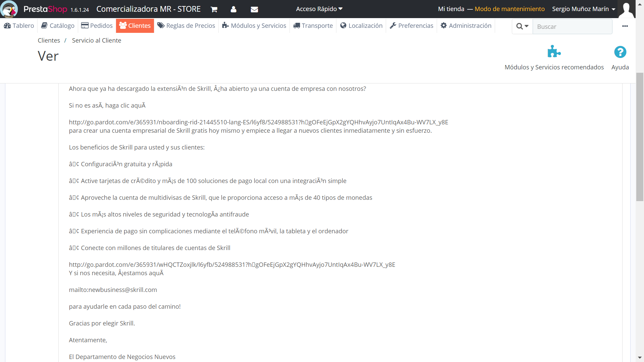
Task: Open the three dots overflow menu
Action: tap(625, 26)
